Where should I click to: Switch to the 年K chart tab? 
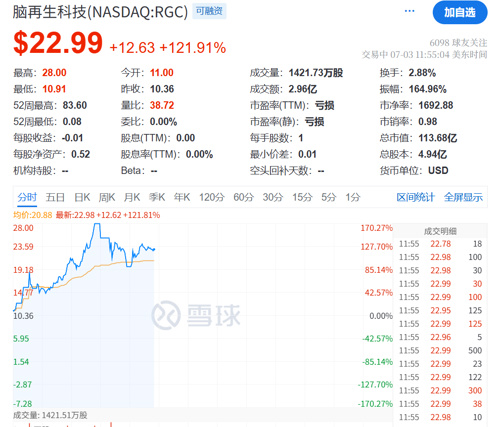(182, 197)
